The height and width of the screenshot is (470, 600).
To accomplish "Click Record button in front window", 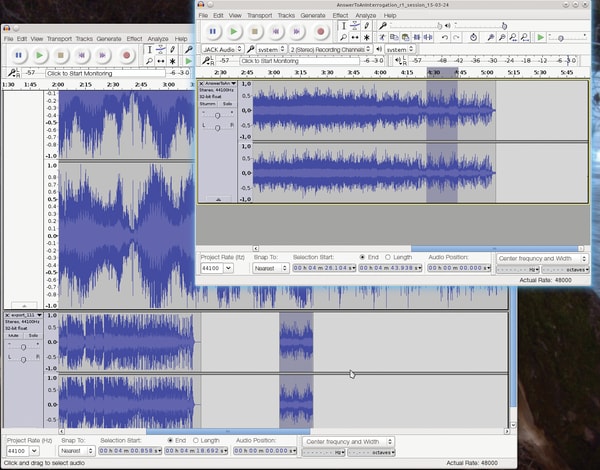I will [321, 32].
